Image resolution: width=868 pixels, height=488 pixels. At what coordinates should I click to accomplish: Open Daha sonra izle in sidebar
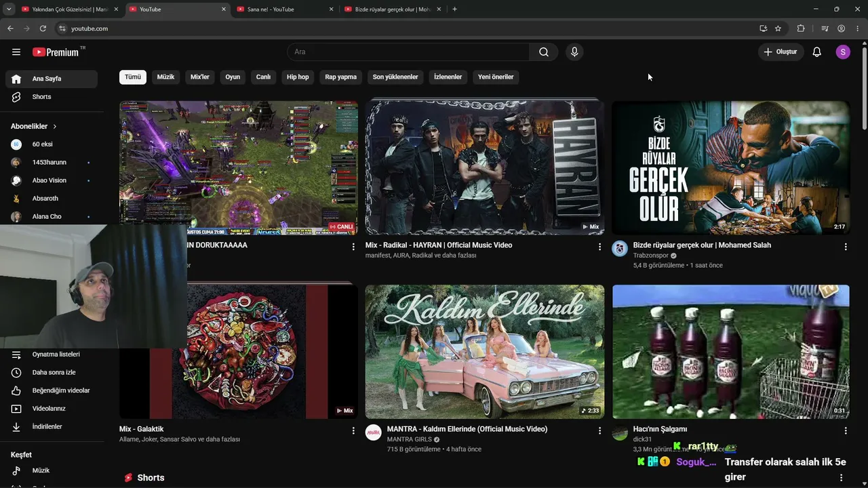pos(52,372)
